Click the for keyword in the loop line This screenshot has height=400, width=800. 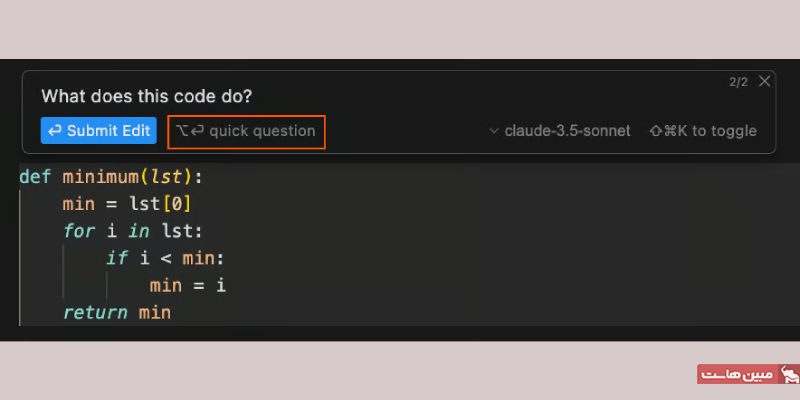79,231
